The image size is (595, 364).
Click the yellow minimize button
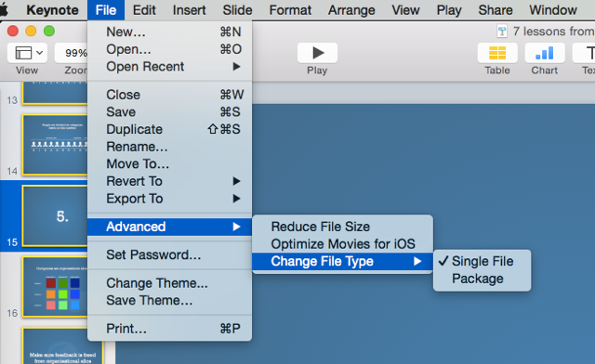point(31,31)
